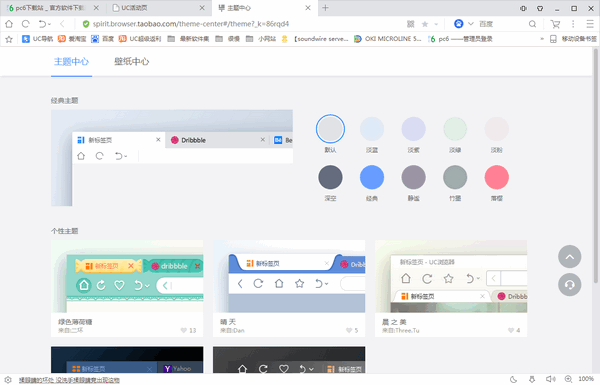This screenshot has height=385, width=600.
Task: Open the 百度 bookmark in bookmarks bar
Action: [102, 39]
